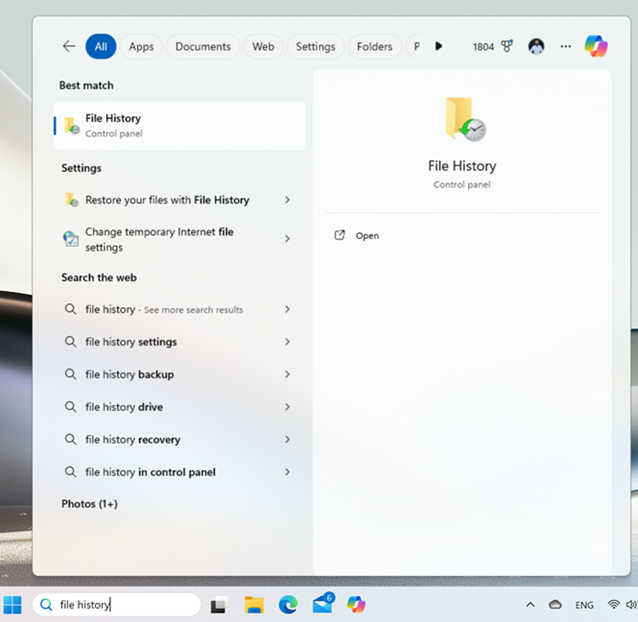Launch Copilot from search panel header
The image size is (638, 622).
pyautogui.click(x=596, y=46)
